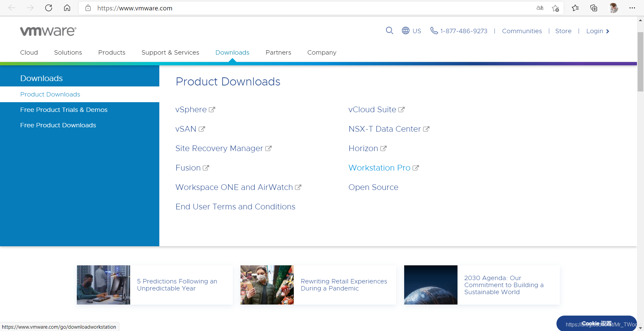Go to browser home icon
644x331 pixels.
(x=67, y=8)
